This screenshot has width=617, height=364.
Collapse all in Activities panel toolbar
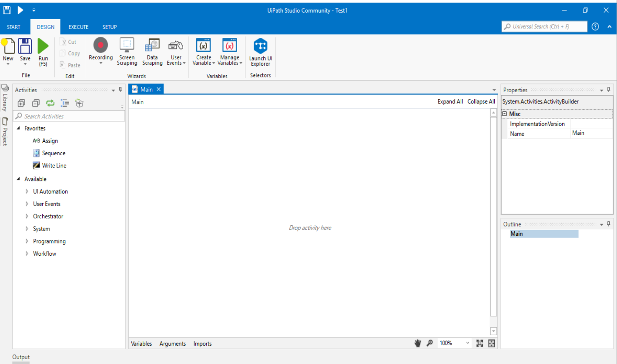[36, 103]
